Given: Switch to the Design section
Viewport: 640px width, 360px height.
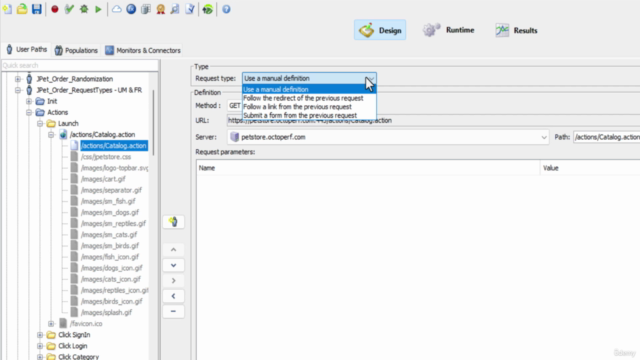Looking at the screenshot, I should click(380, 30).
